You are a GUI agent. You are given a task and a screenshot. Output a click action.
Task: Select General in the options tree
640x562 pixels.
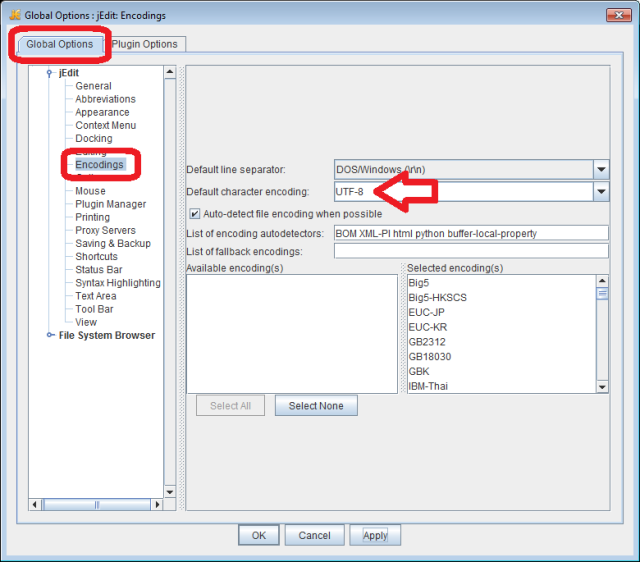point(93,86)
